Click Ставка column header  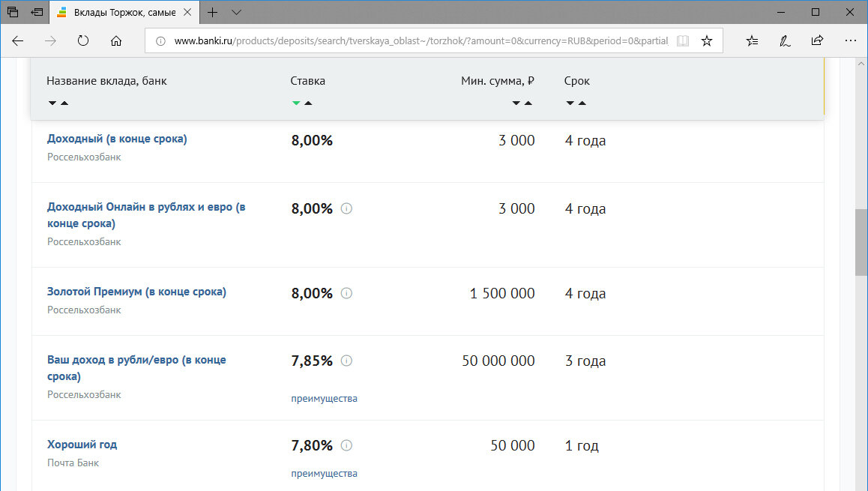[308, 81]
